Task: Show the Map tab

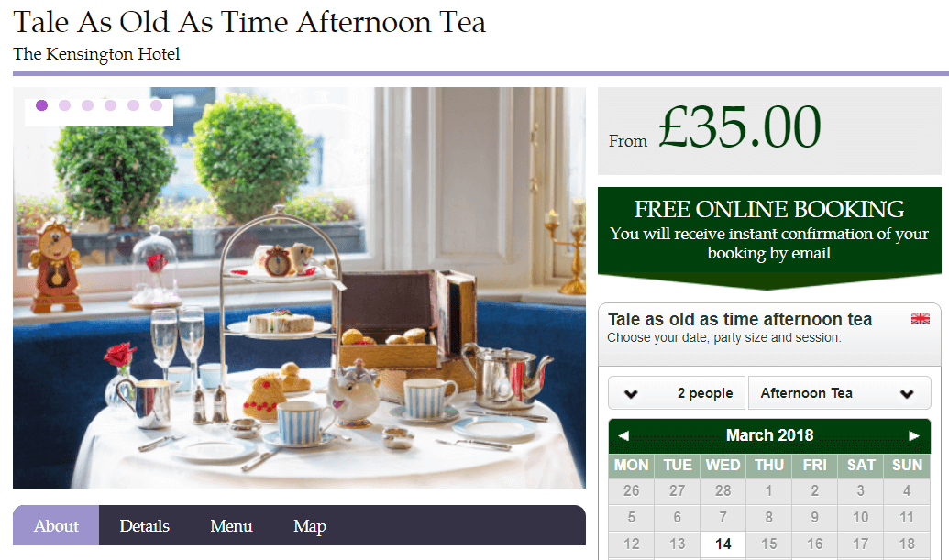Action: tap(310, 525)
